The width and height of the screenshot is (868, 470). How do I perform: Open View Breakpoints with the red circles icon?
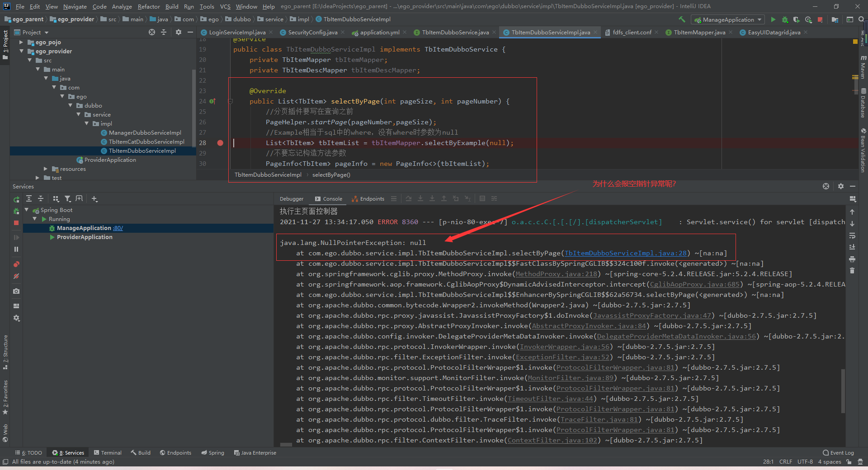(x=16, y=264)
